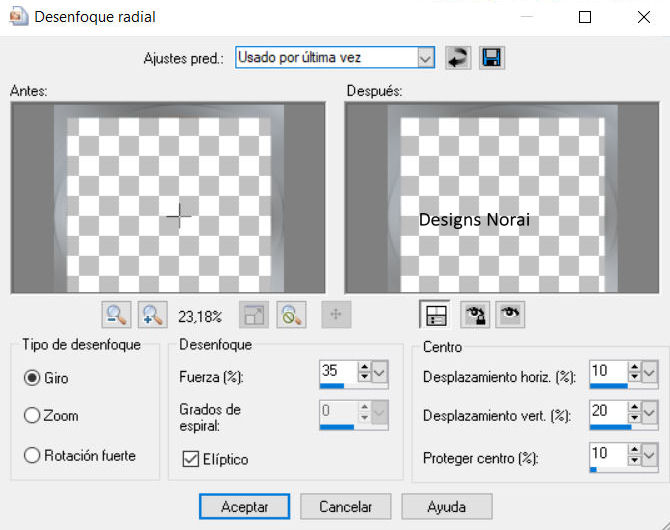Viewport: 670px width, 530px height.
Task: Click the Desplazamiento vert. value field
Action: tap(608, 411)
